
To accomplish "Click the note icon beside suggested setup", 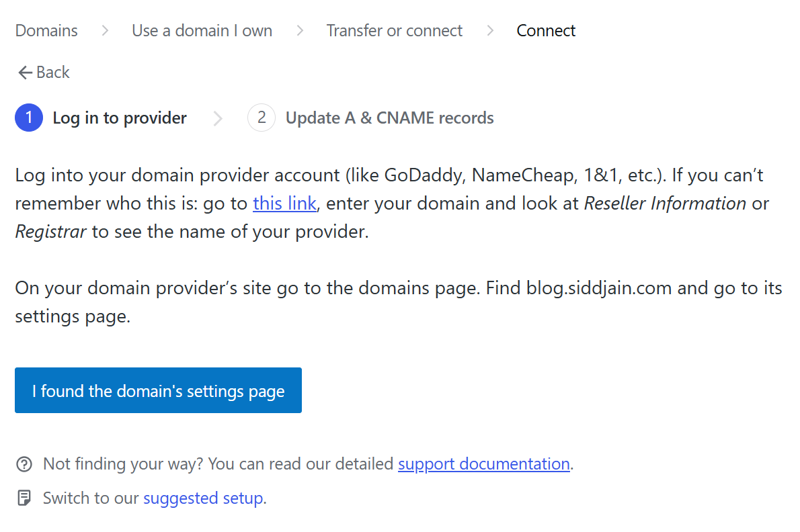I will tap(24, 498).
